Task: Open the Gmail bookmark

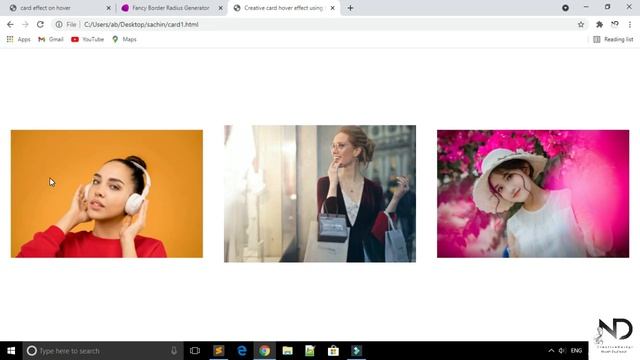Action: [x=51, y=39]
